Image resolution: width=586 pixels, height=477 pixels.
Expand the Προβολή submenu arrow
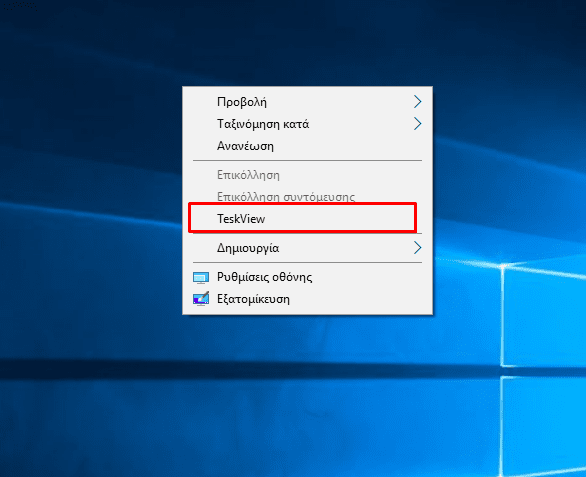417,102
